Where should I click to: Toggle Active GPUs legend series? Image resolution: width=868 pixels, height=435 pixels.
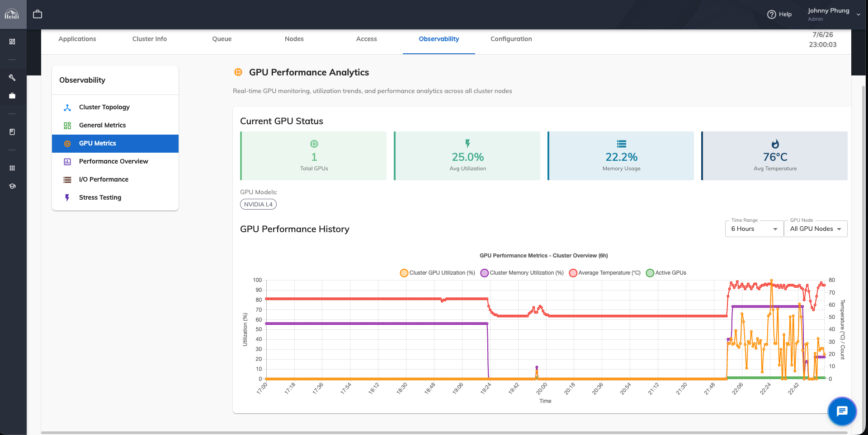pyautogui.click(x=666, y=273)
